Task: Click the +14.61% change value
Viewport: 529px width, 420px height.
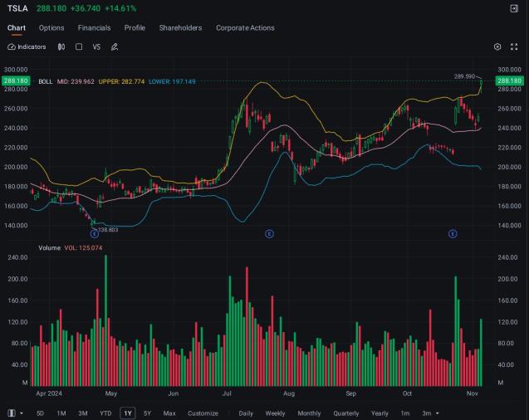Action: pos(120,8)
